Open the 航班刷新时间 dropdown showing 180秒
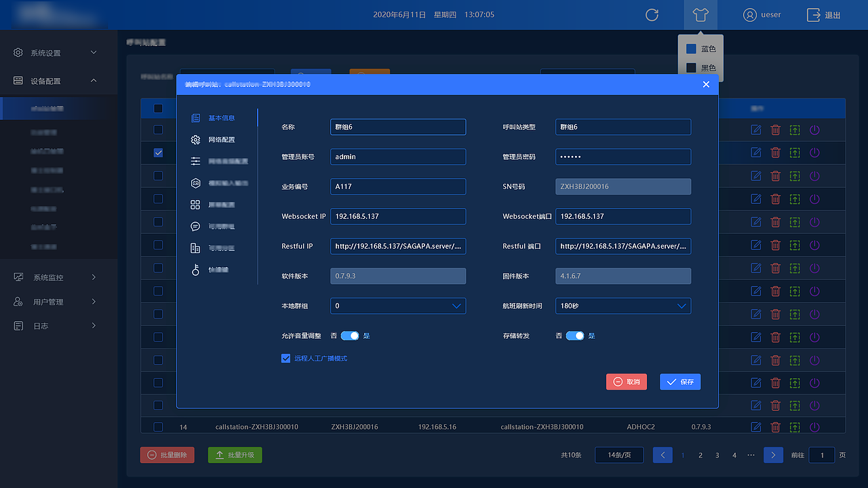The image size is (868, 488). [623, 306]
